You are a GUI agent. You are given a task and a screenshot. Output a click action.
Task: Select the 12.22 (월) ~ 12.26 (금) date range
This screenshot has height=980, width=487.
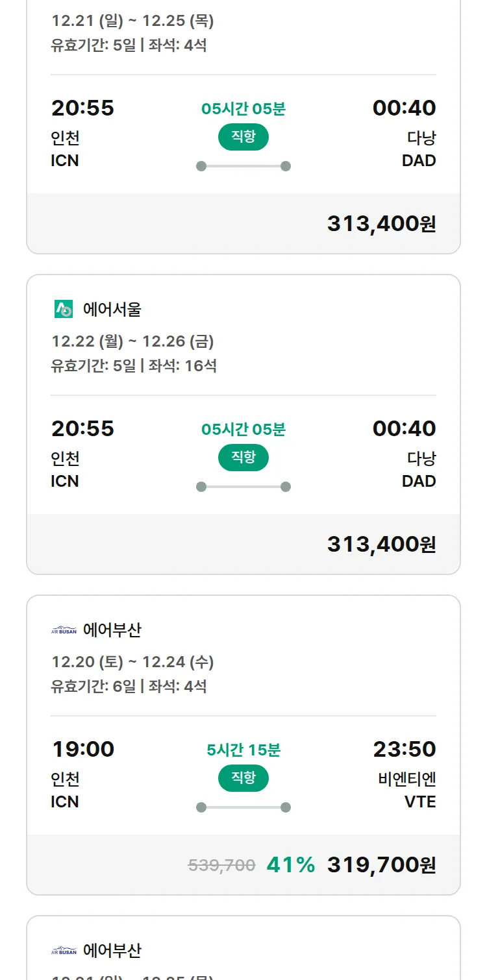pyautogui.click(x=132, y=341)
